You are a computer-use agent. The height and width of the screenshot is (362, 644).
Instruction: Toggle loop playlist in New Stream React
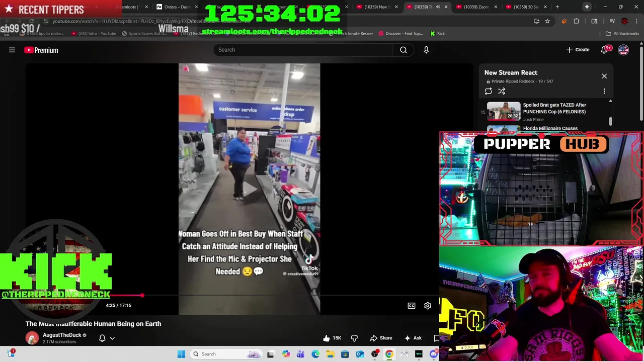coord(488,91)
